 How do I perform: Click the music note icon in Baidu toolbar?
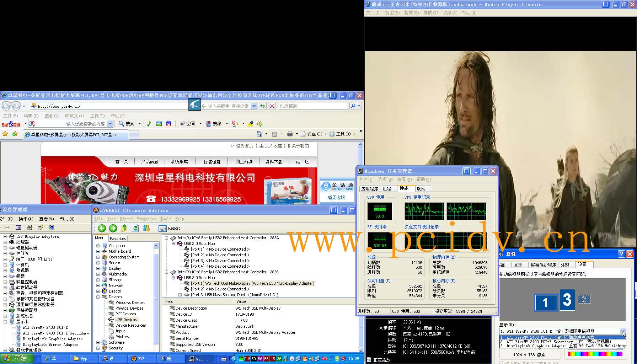[x=149, y=124]
